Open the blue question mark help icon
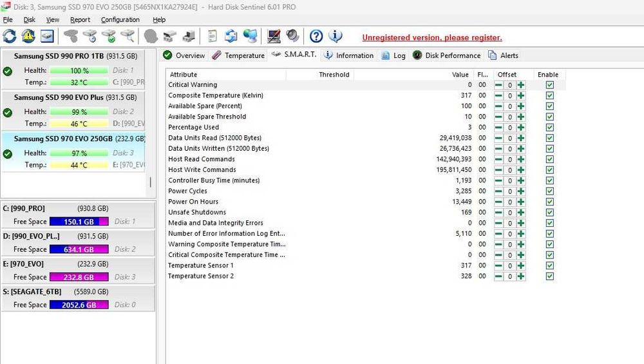The image size is (644, 364). [316, 37]
